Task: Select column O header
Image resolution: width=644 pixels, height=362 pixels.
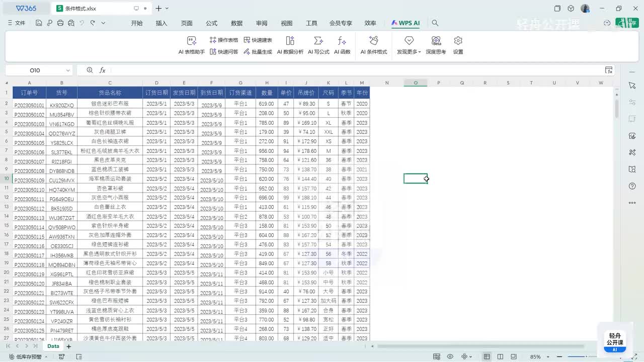Action: tap(416, 83)
